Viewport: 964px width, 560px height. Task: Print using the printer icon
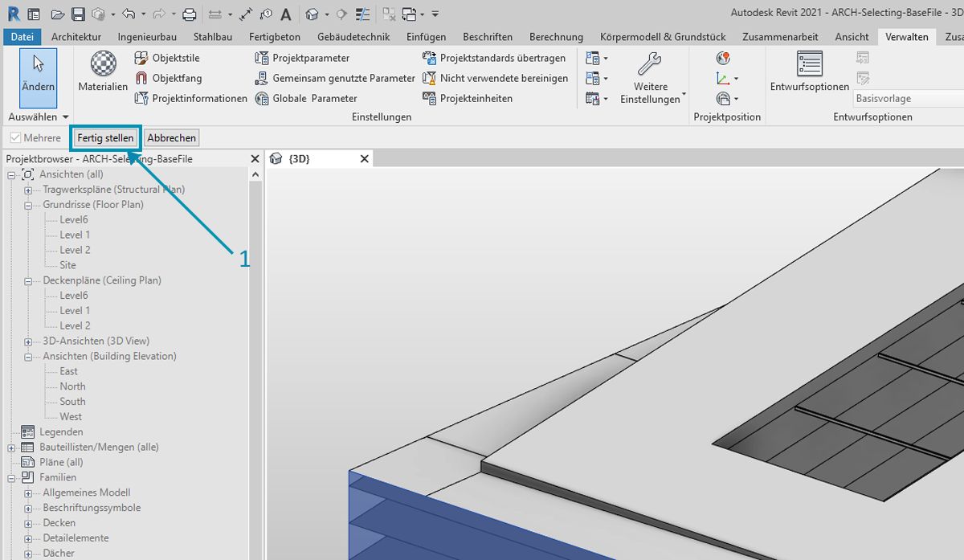coord(189,14)
